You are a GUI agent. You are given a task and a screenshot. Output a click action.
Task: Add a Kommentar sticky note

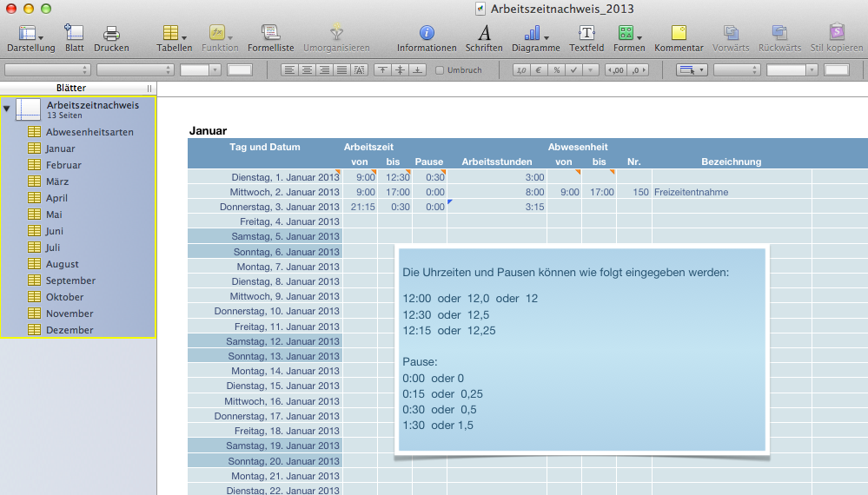tap(678, 34)
